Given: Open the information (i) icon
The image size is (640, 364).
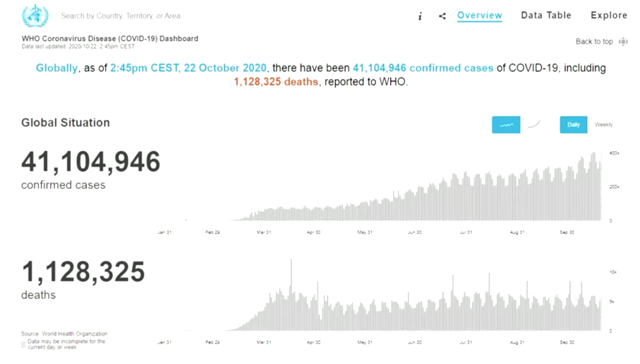Looking at the screenshot, I should click(420, 16).
